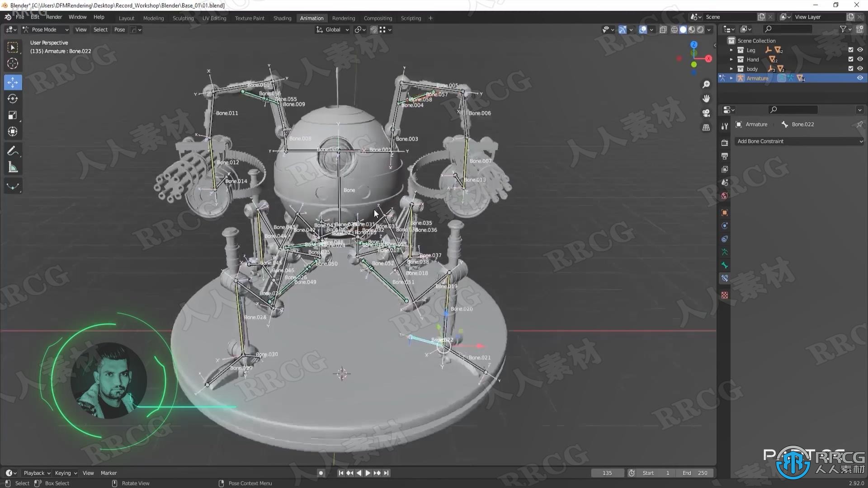The height and width of the screenshot is (488, 868).
Task: Select the Transform tool
Action: click(13, 131)
